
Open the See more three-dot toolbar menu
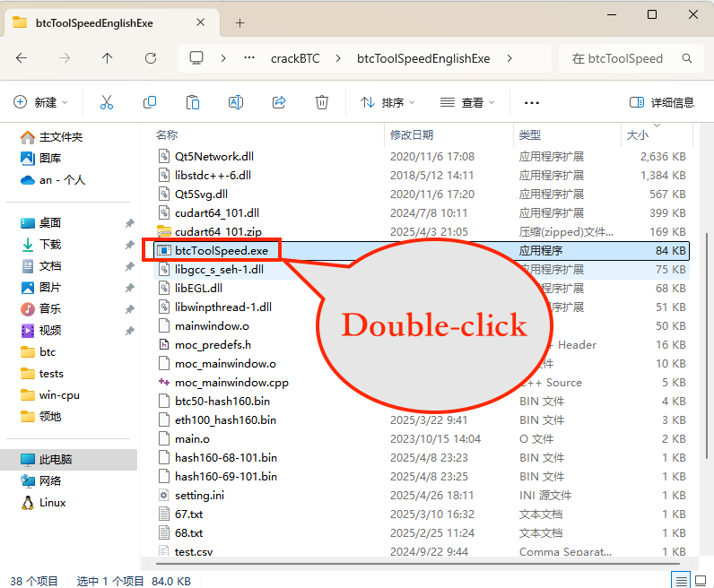pos(531,103)
